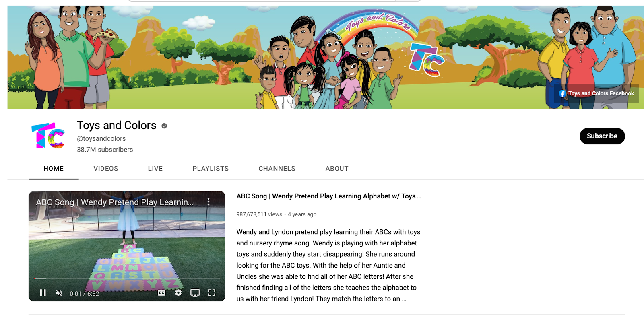644x315 pixels.
Task: Toggle closed captions on the video
Action: point(161,293)
